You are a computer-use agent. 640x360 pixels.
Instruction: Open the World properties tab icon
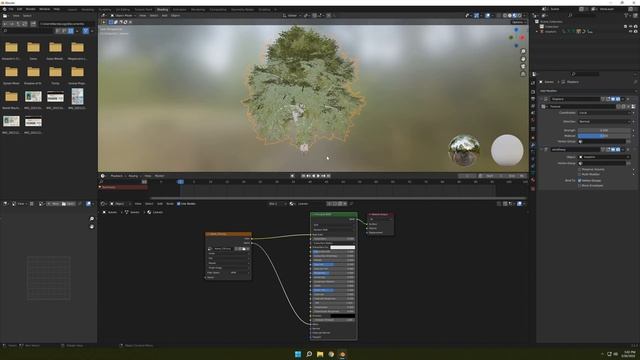pyautogui.click(x=533, y=120)
